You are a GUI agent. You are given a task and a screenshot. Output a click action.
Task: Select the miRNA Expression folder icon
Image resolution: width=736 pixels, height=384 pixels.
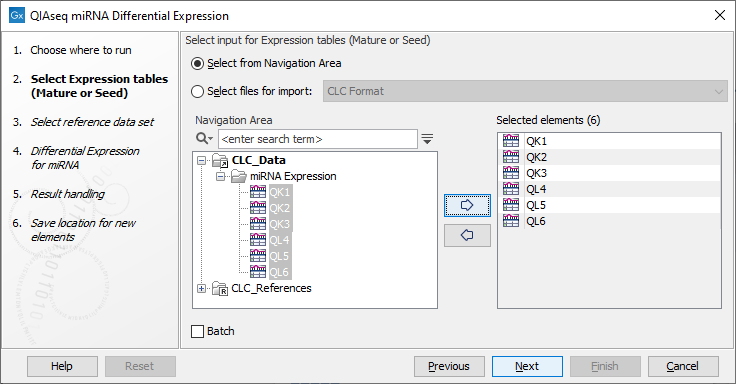pos(239,177)
